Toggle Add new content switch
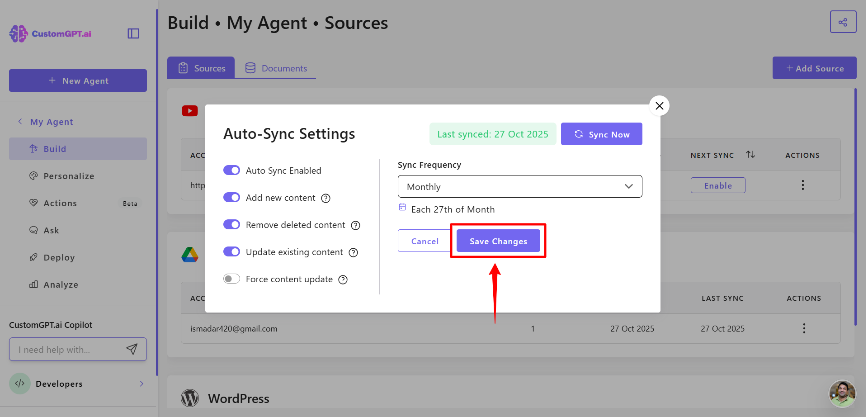 [x=232, y=197]
